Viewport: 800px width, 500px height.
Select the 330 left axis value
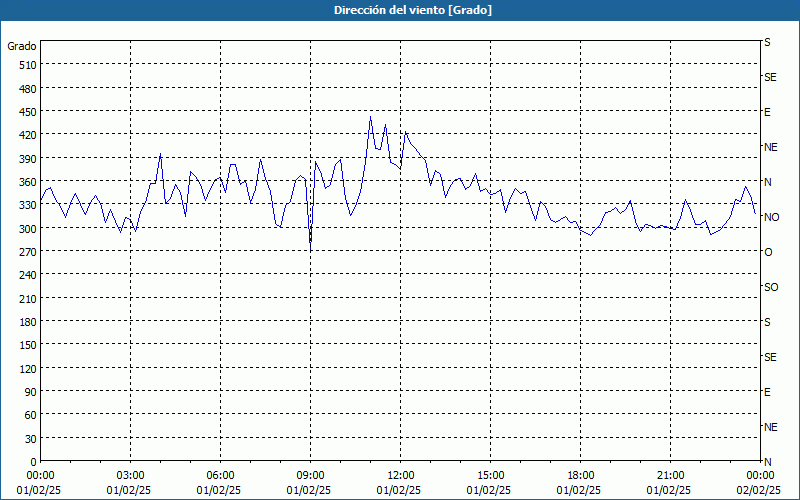(28, 205)
